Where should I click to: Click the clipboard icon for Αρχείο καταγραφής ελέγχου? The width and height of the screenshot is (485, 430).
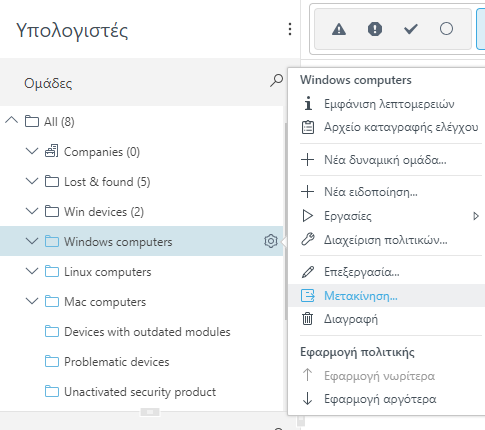308,127
